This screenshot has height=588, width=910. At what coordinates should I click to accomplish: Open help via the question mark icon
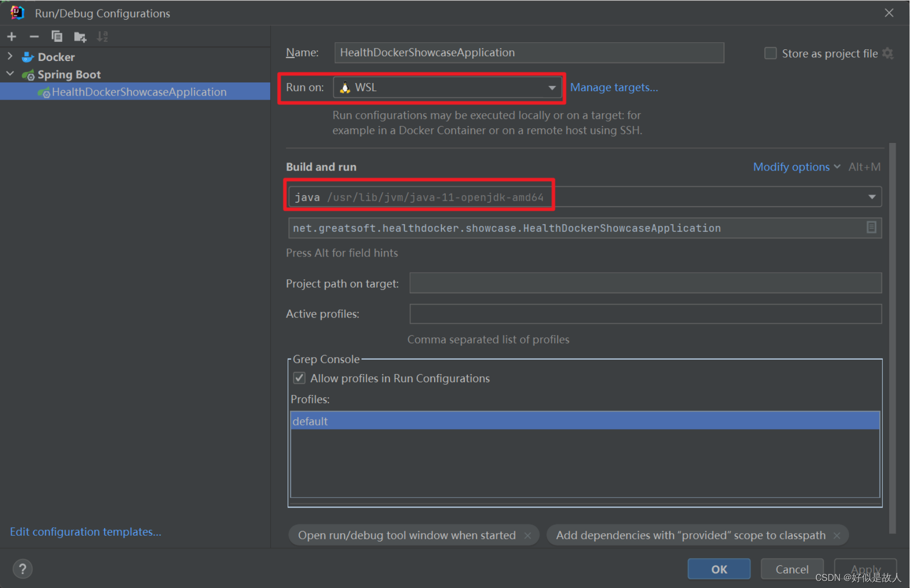pyautogui.click(x=22, y=568)
